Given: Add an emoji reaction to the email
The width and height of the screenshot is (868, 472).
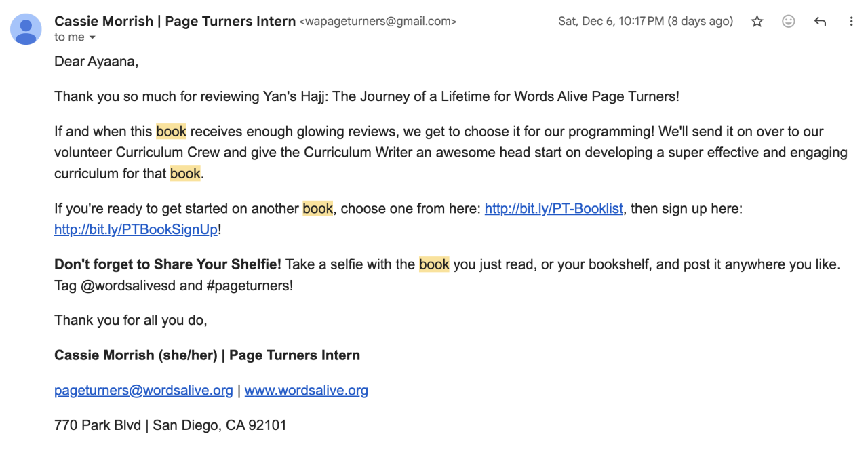Looking at the screenshot, I should point(788,22).
